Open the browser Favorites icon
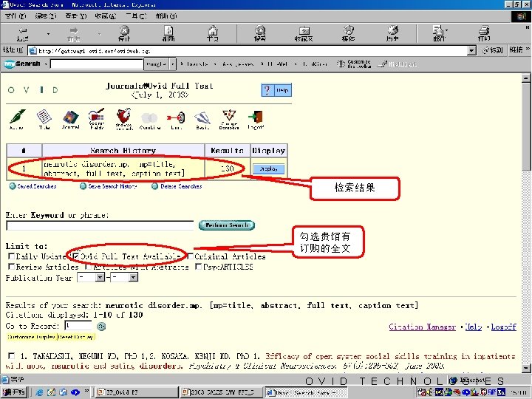532x399 pixels. pos(304,33)
